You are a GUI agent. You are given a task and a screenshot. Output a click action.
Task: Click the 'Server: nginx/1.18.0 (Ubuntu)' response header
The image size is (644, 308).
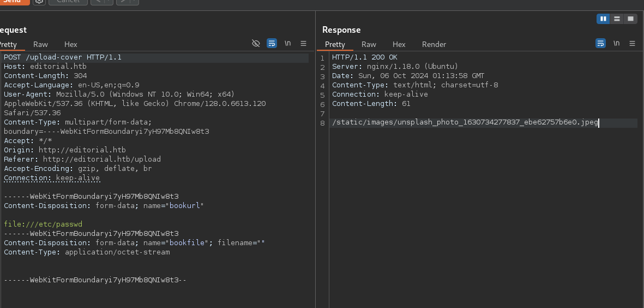[x=395, y=66]
